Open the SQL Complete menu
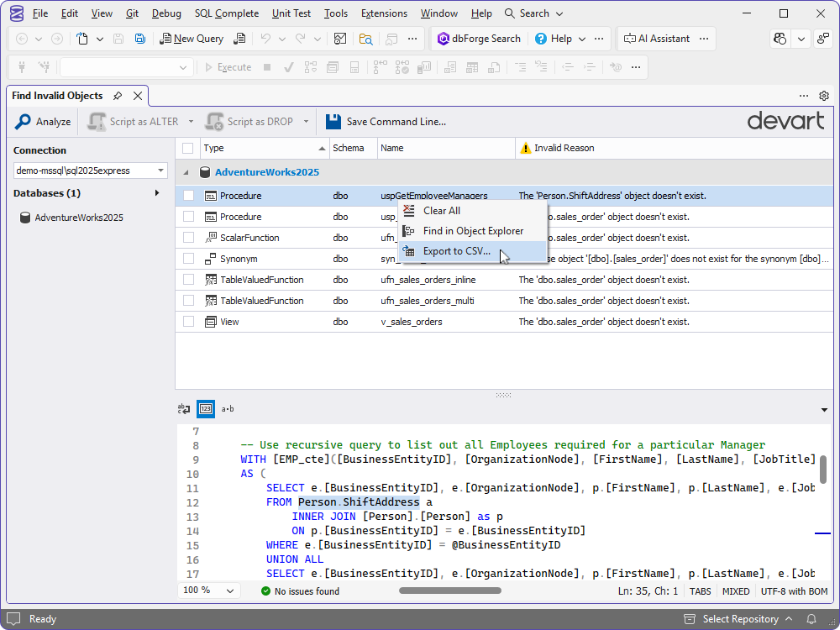This screenshot has height=630, width=840. (227, 13)
